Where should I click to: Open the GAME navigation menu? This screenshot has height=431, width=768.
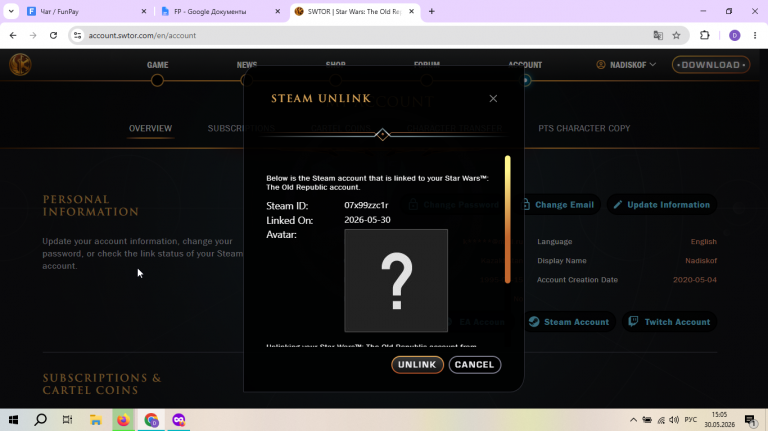[x=157, y=65]
